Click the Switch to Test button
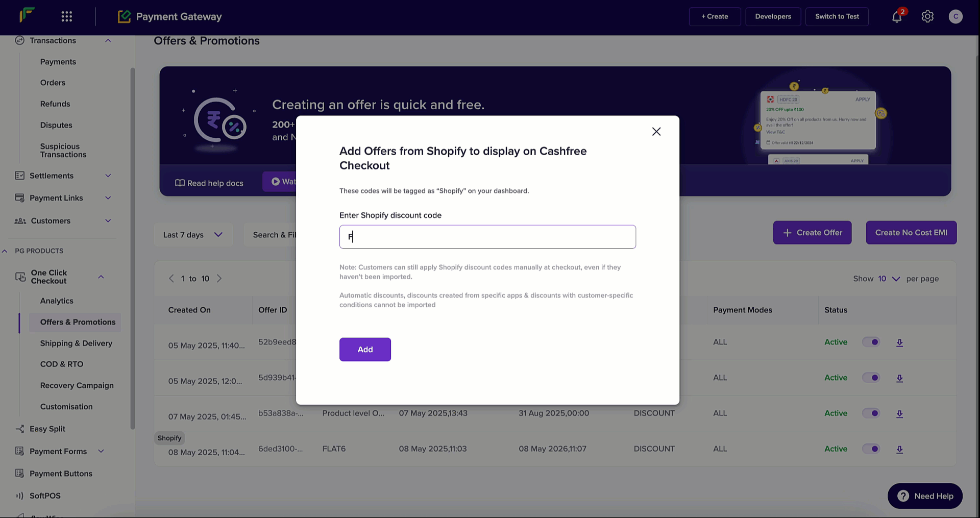This screenshot has width=980, height=518. click(x=837, y=16)
